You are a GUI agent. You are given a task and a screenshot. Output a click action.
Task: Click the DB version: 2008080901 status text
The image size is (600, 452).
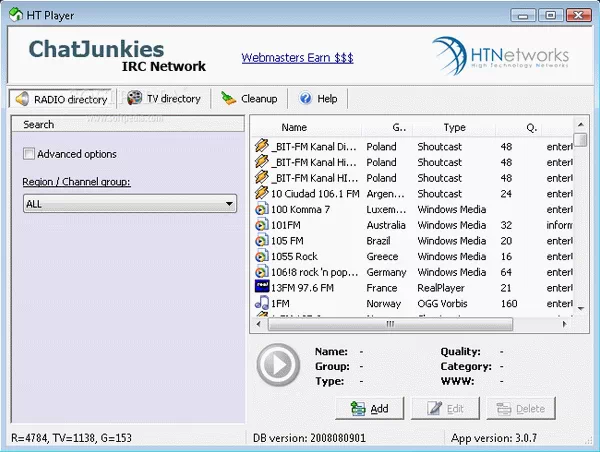click(309, 437)
